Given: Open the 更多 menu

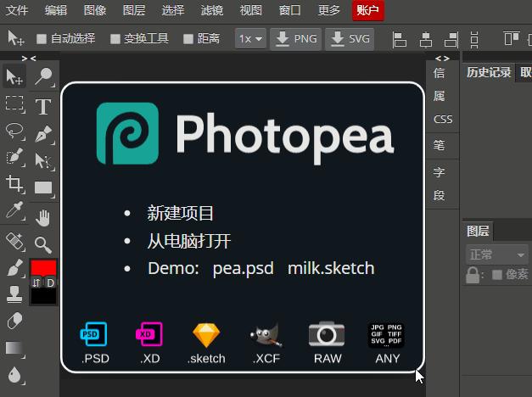Looking at the screenshot, I should (x=328, y=10).
